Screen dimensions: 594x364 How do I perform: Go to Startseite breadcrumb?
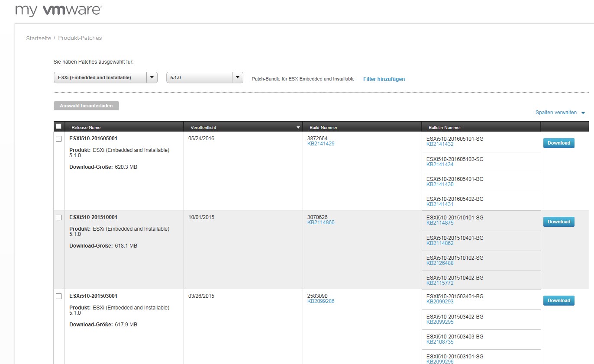click(38, 38)
